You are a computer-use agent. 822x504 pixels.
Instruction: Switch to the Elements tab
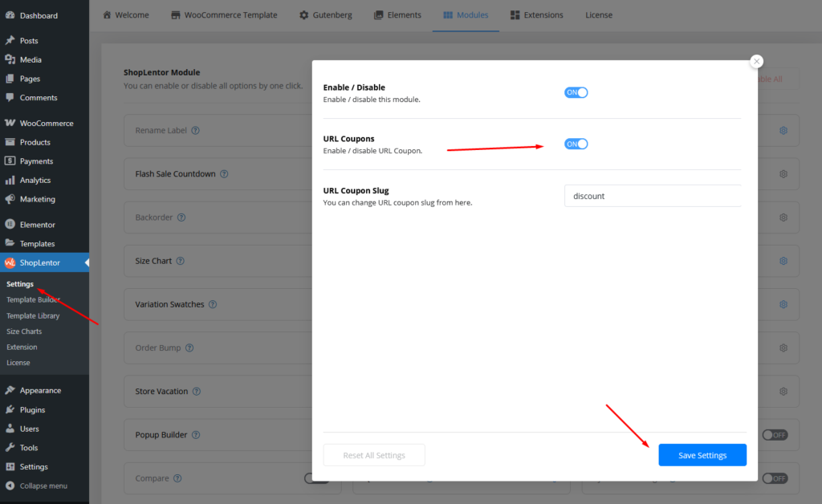tap(397, 15)
